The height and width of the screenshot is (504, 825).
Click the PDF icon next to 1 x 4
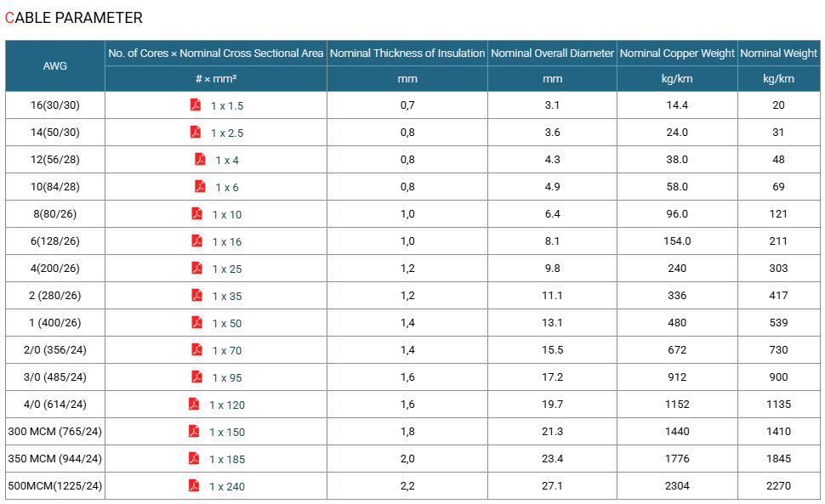[x=200, y=159]
